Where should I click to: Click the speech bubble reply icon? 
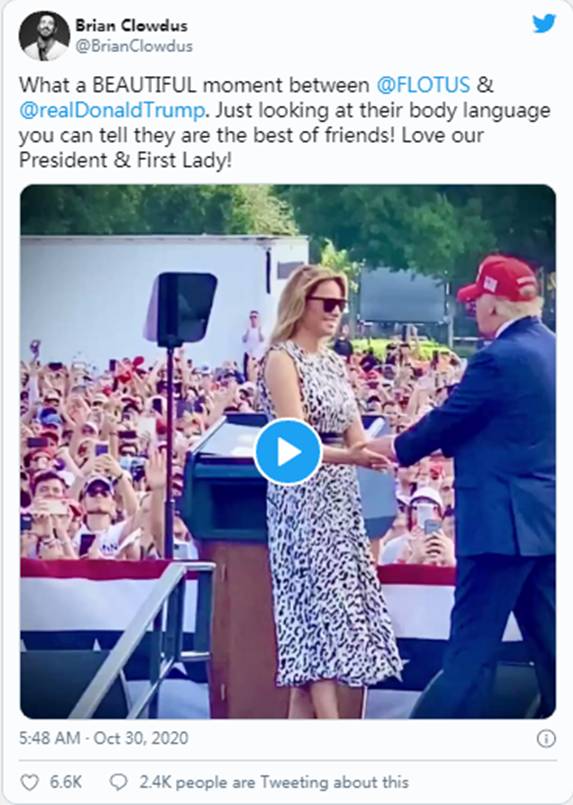pos(119,782)
